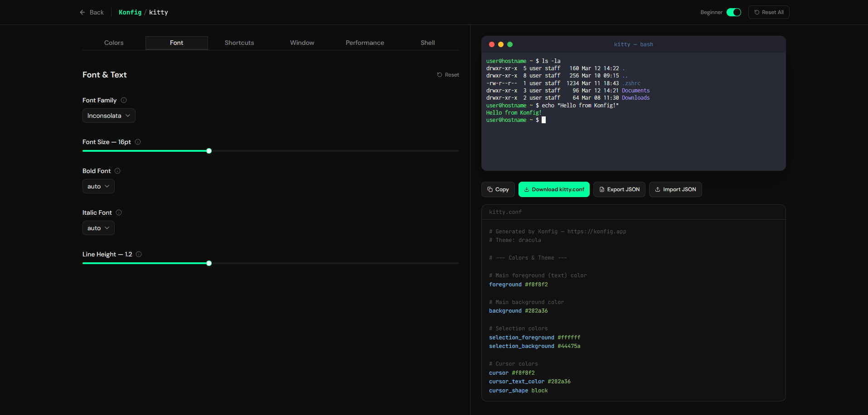Switch to the Shell tab
The image size is (868, 415).
click(x=428, y=43)
